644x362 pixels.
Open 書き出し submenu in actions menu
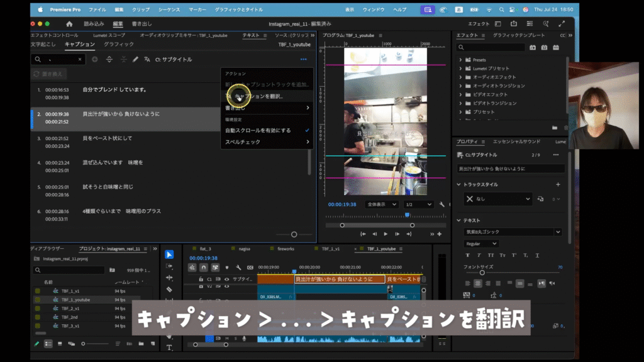pyautogui.click(x=267, y=108)
